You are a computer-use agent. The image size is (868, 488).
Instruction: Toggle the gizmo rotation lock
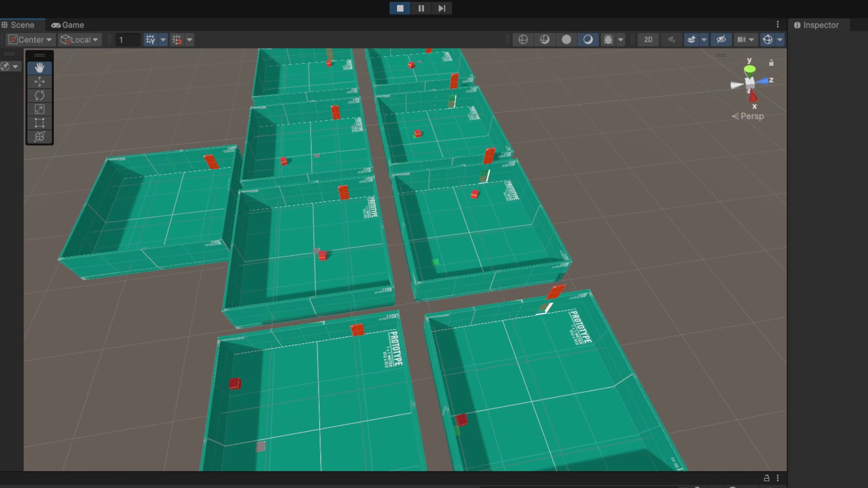[771, 63]
